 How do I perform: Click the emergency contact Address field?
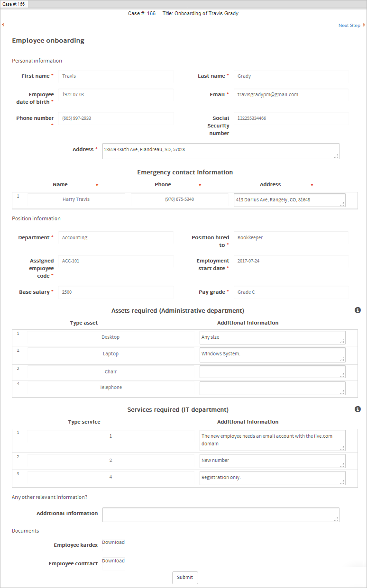289,200
